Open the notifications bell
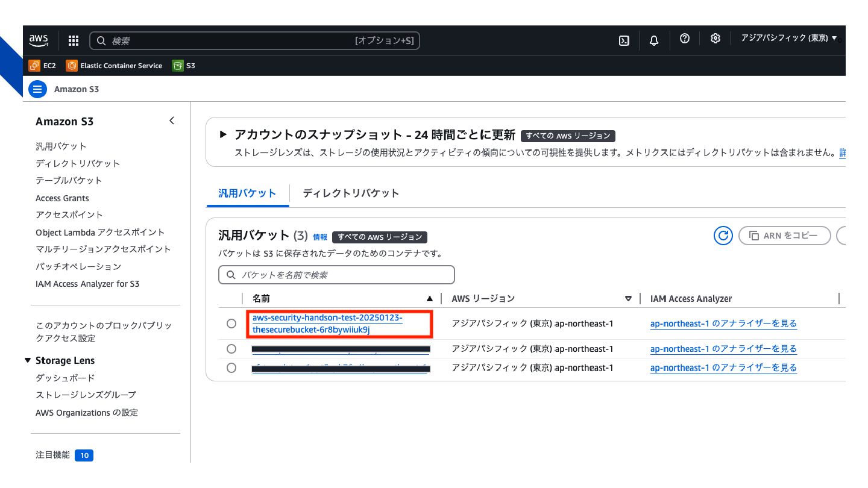868x488 pixels. [x=654, y=40]
